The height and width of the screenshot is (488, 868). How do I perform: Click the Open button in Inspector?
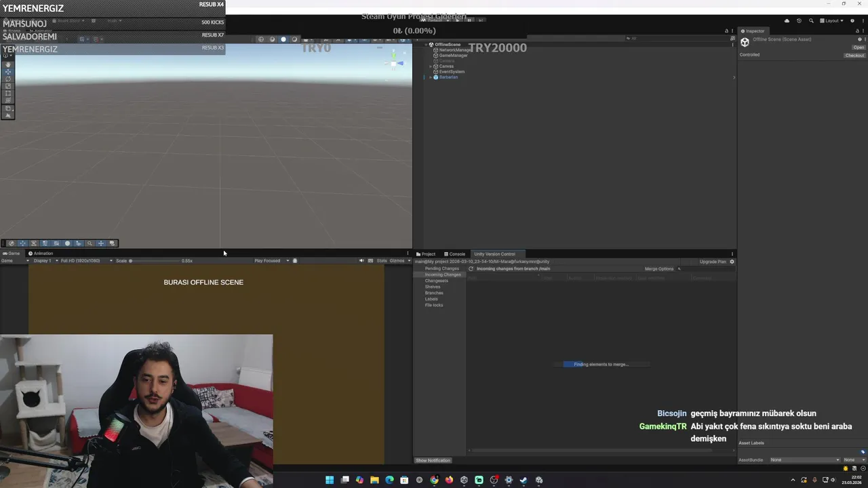pyautogui.click(x=859, y=47)
